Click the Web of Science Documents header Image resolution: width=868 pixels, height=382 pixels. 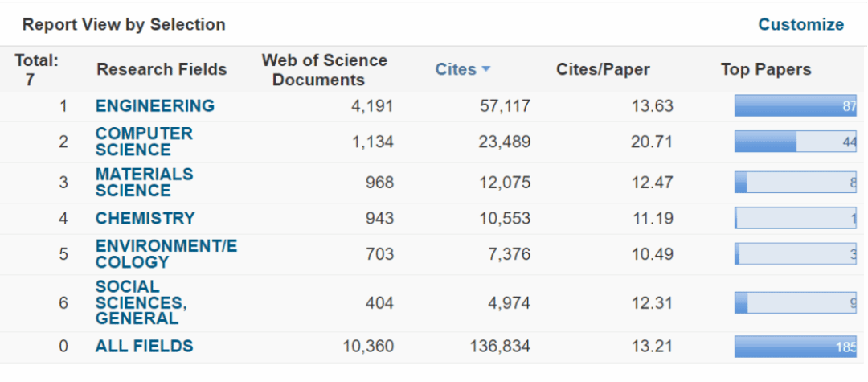324,70
